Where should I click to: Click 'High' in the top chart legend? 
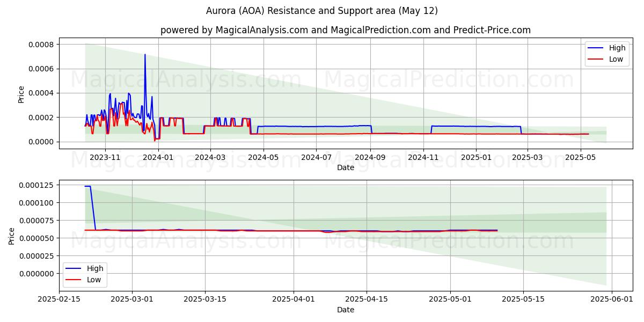coord(617,48)
